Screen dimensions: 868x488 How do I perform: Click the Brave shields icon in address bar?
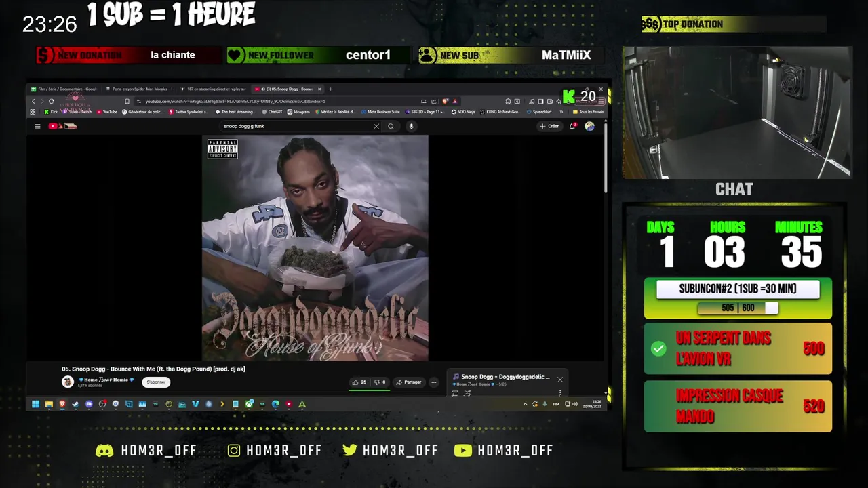click(445, 101)
